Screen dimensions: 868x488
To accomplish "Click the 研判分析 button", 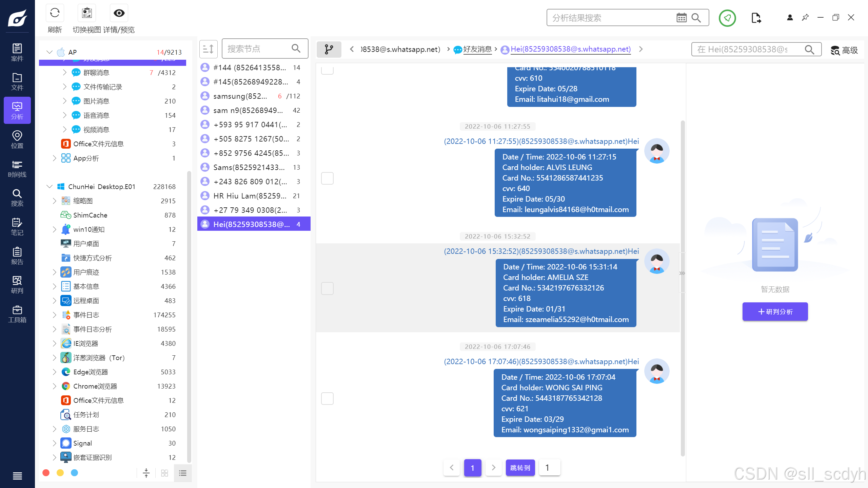I will pos(775,312).
